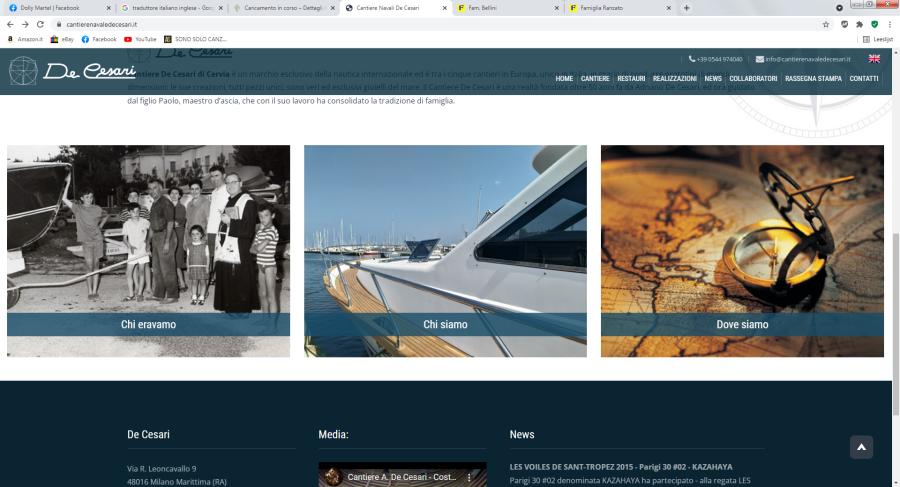Click the browser reload icon

[40, 24]
